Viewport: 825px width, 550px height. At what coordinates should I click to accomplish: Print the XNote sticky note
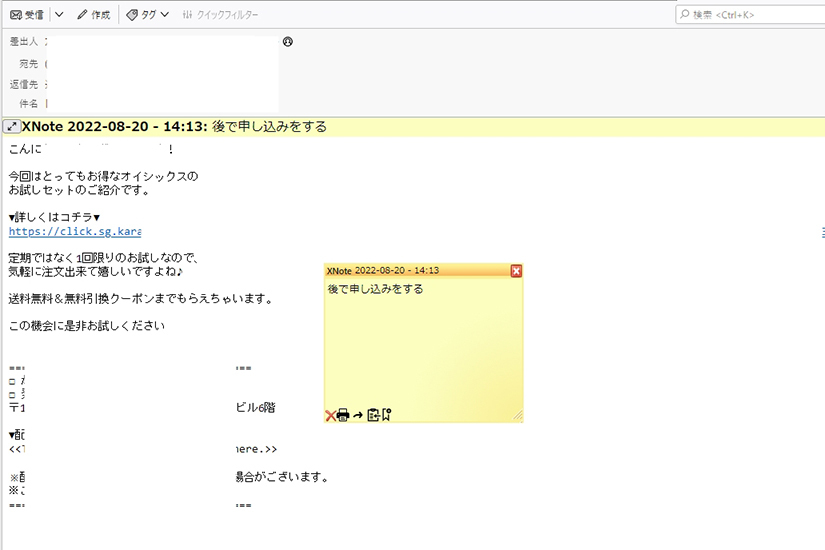tap(343, 415)
